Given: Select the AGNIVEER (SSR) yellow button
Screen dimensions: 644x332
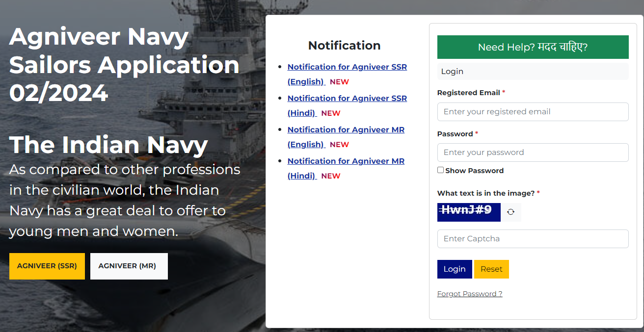Looking at the screenshot, I should (x=47, y=266).
